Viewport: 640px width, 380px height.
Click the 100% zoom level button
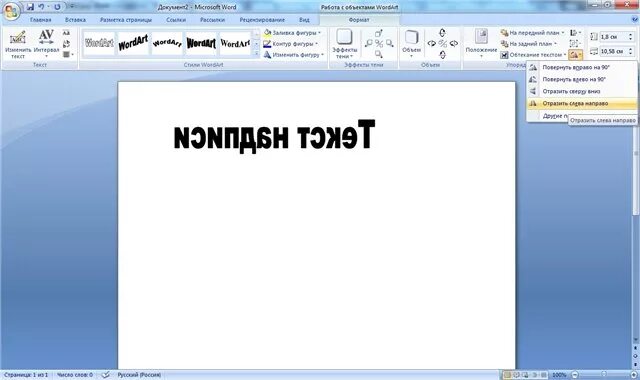coord(559,375)
